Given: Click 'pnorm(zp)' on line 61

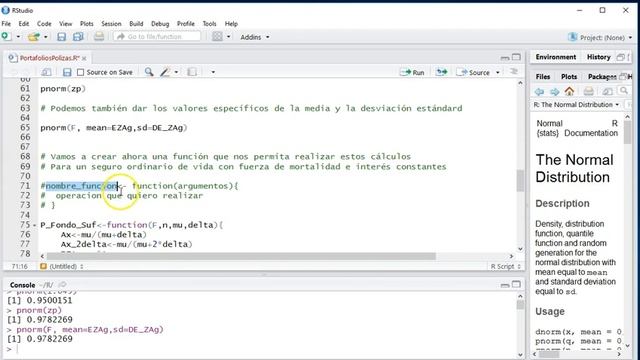Looking at the screenshot, I should pos(63,89).
